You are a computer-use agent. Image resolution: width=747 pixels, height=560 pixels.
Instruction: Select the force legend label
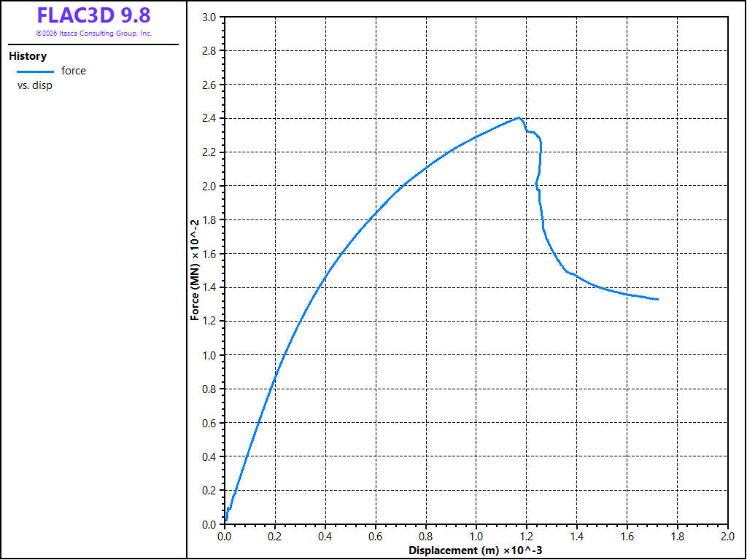click(74, 71)
